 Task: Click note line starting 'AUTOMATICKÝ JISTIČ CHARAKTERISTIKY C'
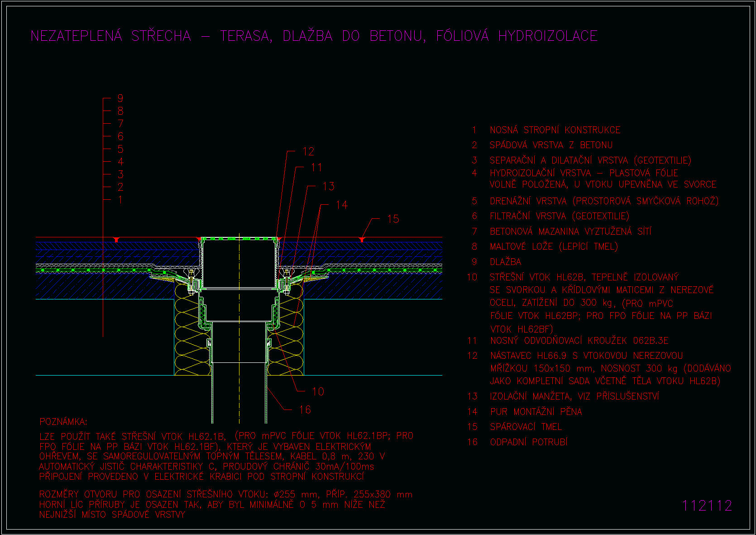206,467
